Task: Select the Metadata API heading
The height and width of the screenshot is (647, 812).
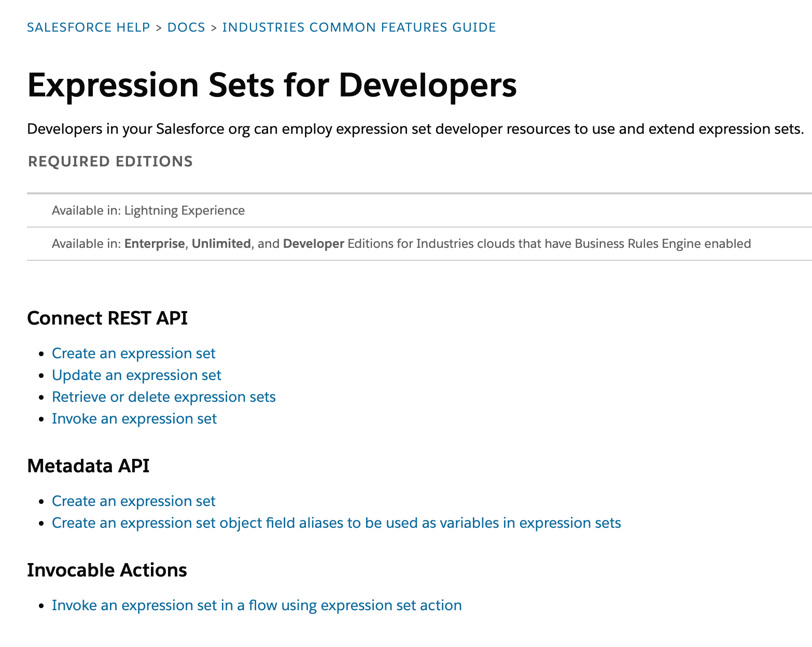Action: (89, 466)
